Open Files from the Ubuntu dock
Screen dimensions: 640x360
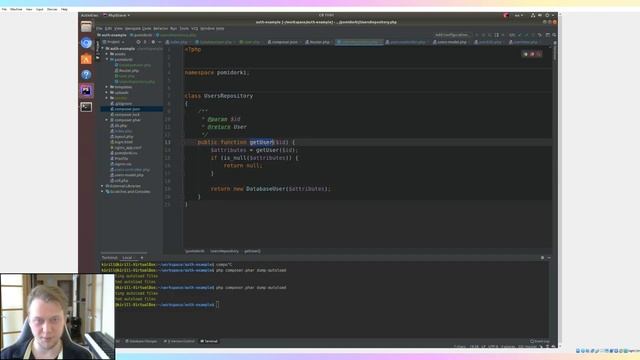86,27
